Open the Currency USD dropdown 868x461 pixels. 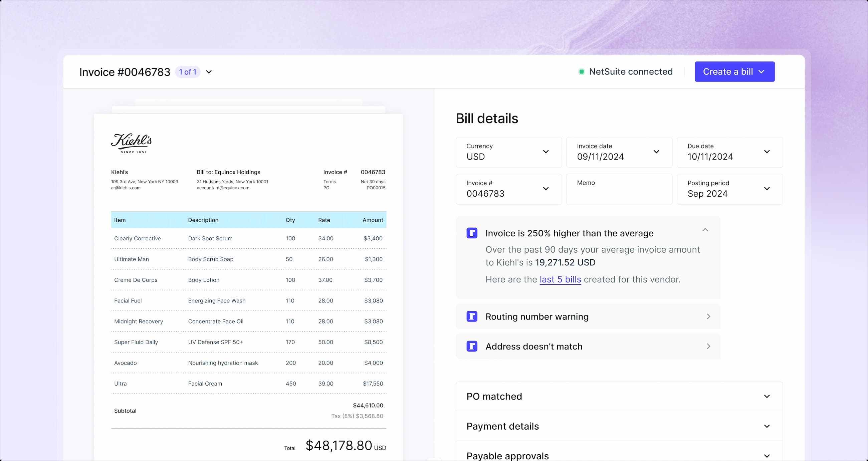coord(509,152)
